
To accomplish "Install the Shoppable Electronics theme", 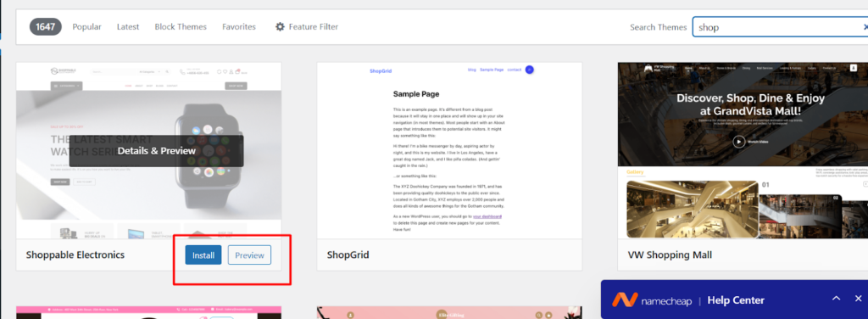I will point(203,255).
